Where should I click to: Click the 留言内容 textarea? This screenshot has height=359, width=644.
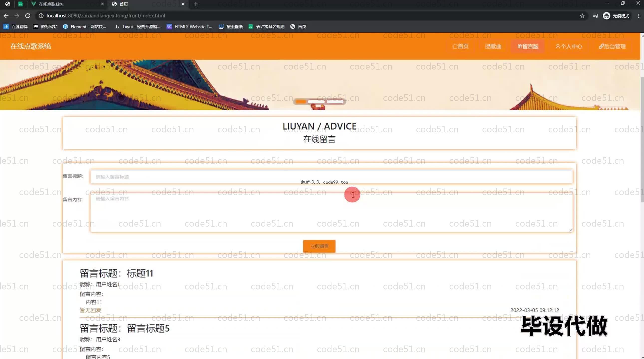click(331, 212)
